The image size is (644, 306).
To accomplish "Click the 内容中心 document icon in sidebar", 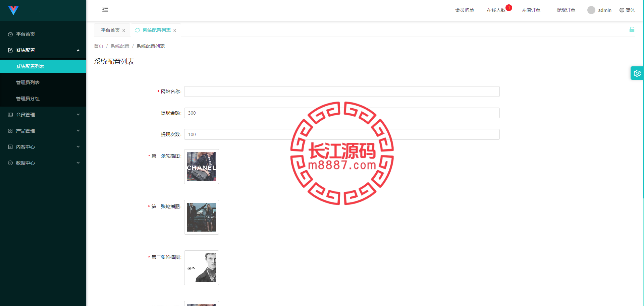I will click(10, 147).
